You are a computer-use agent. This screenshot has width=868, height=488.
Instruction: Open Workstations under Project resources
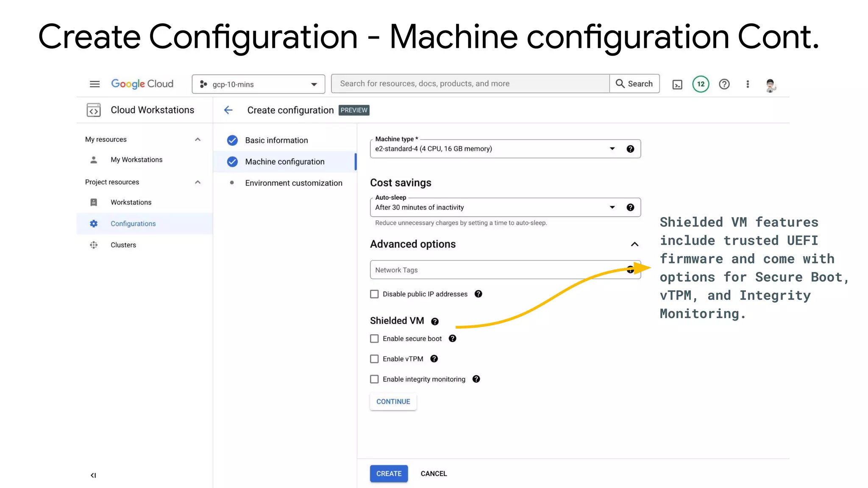coord(131,202)
